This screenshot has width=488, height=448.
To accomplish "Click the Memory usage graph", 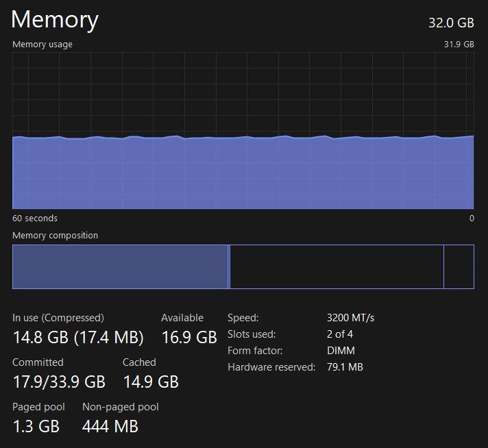I will tap(243, 130).
